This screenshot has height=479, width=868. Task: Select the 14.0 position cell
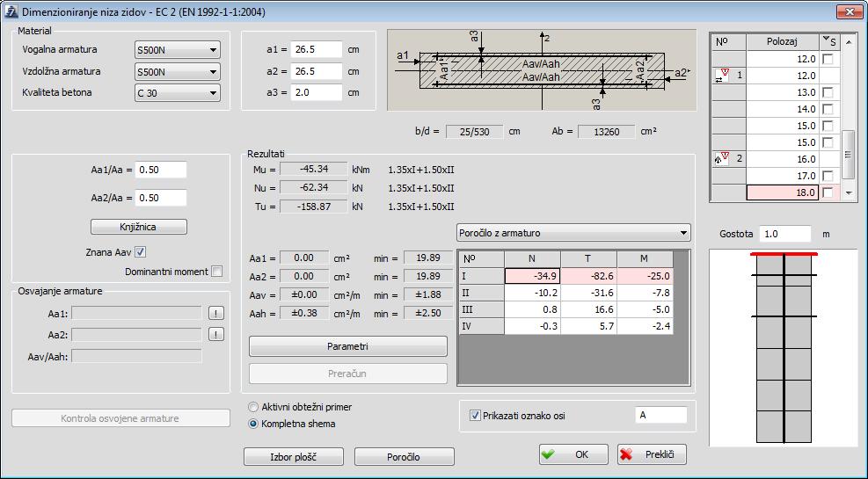783,109
